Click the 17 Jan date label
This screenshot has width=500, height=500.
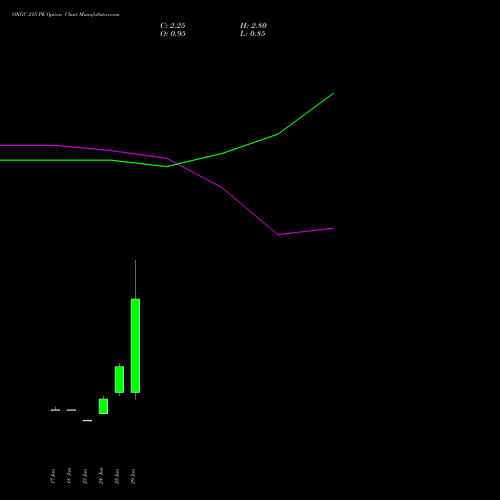pyautogui.click(x=53, y=476)
